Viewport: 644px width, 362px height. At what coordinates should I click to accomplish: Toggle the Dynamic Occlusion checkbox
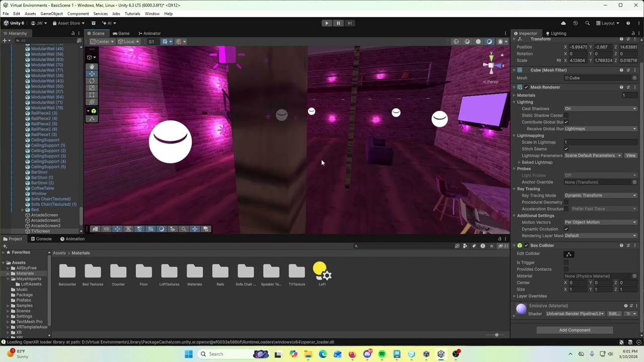(566, 229)
